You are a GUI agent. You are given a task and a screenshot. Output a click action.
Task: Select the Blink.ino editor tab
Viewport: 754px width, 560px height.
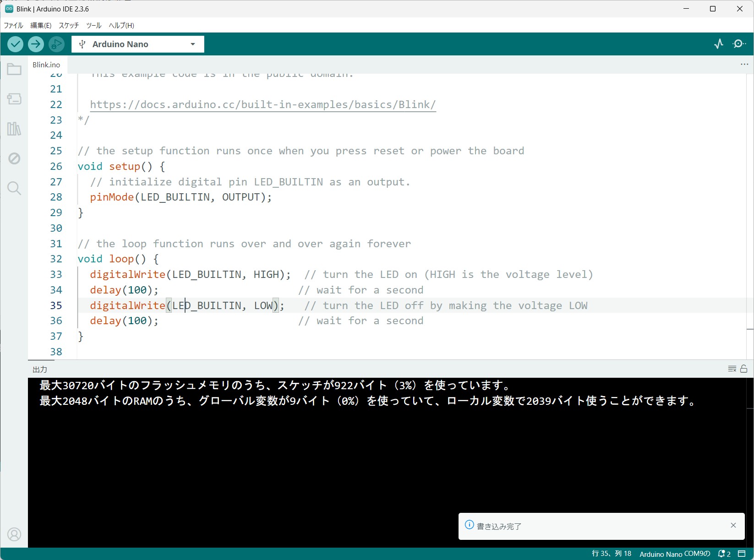click(46, 65)
